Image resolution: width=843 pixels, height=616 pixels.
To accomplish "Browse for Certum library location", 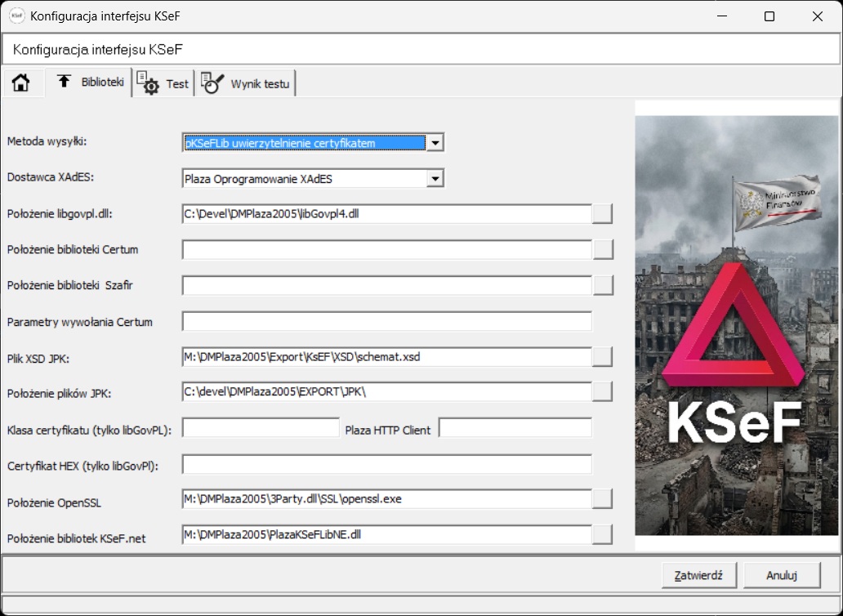I will [x=602, y=249].
